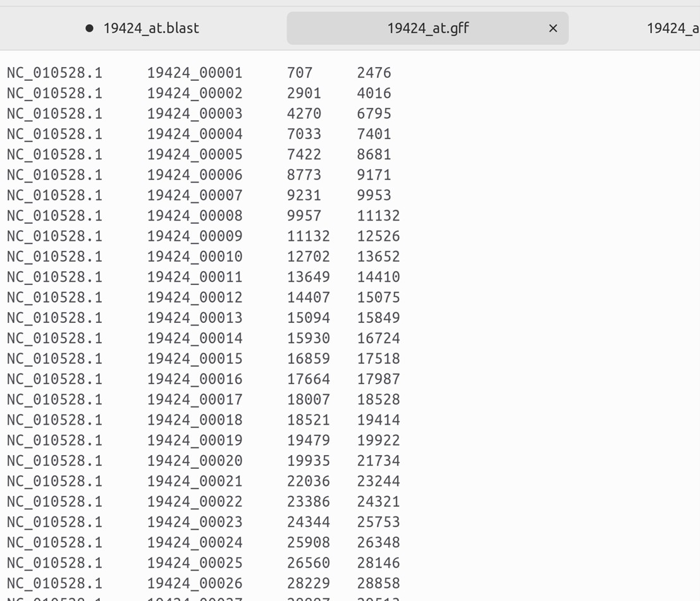Click on end coordinate 11132 of row 00008

(x=378, y=216)
